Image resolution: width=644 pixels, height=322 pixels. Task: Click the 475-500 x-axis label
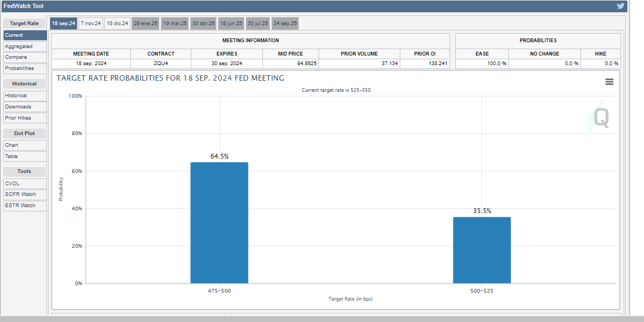(x=220, y=290)
